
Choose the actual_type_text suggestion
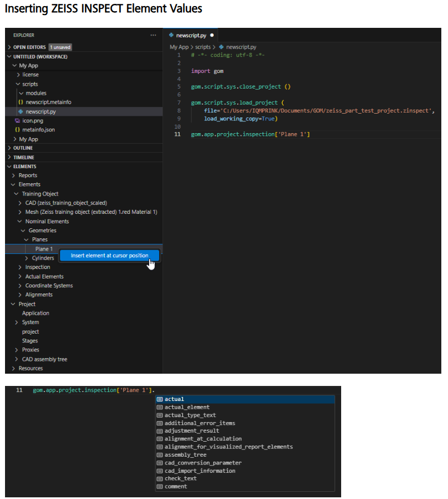245,415
